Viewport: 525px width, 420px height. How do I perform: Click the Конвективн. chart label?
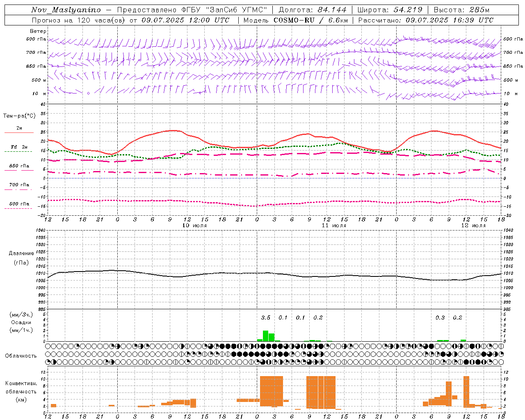point(21,383)
